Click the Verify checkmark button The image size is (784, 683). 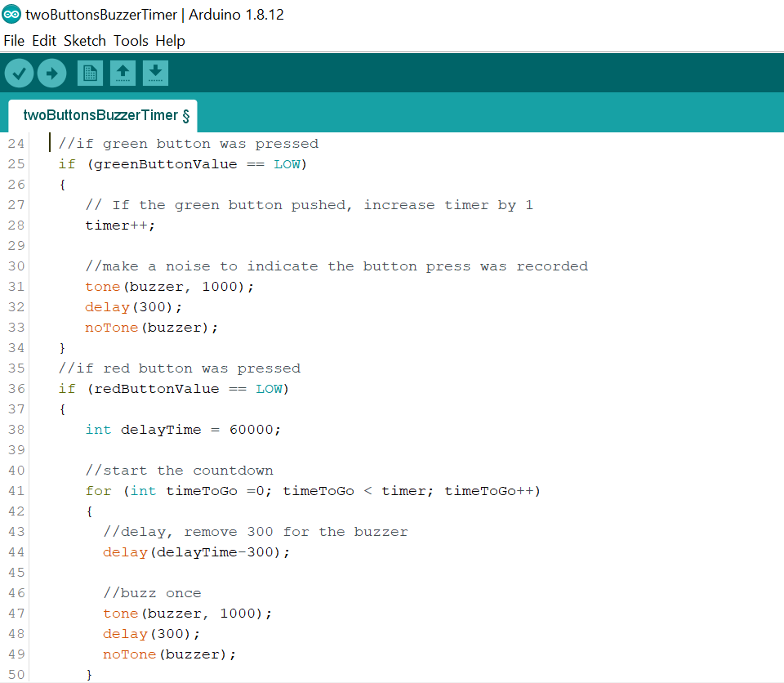[19, 74]
